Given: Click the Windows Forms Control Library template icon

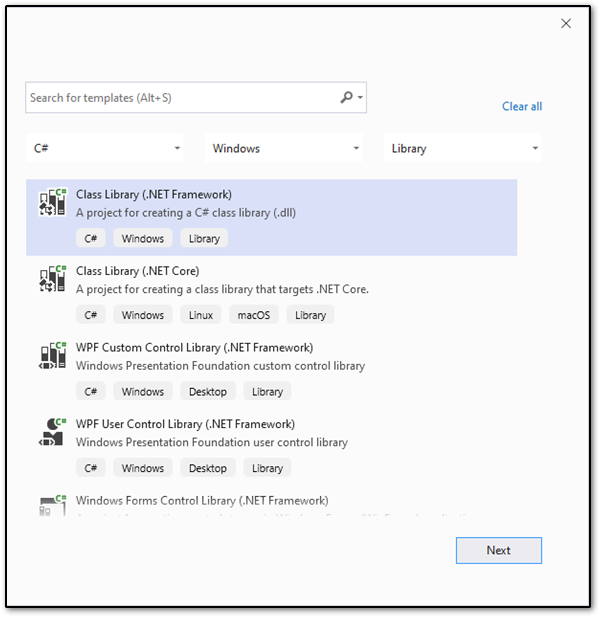Looking at the screenshot, I should click(x=53, y=505).
